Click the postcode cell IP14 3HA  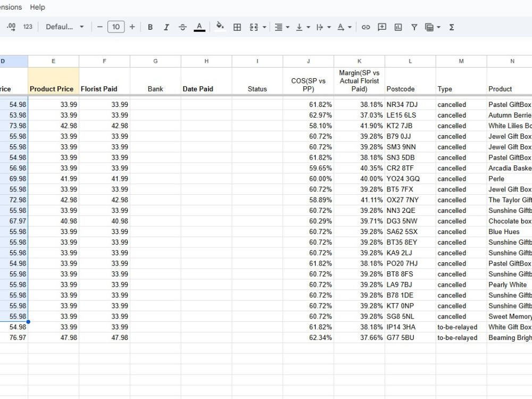410,327
